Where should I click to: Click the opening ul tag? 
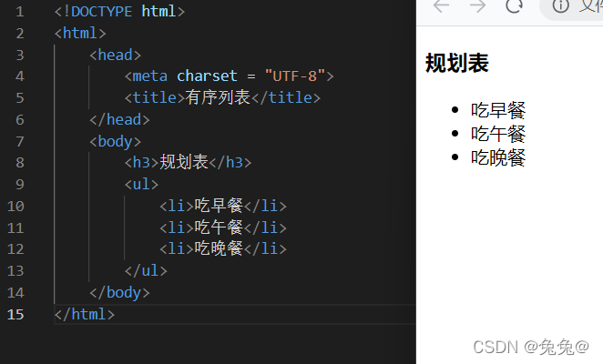point(141,184)
